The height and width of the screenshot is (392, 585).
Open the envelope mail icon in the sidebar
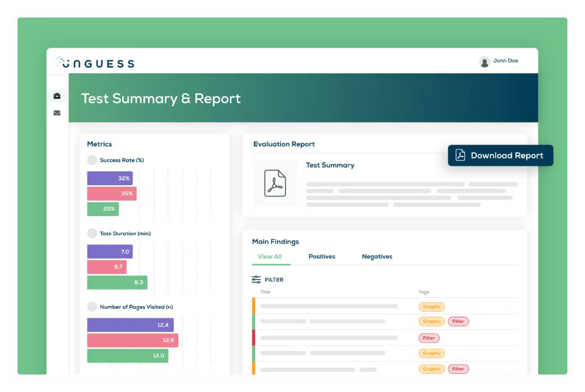tap(57, 113)
